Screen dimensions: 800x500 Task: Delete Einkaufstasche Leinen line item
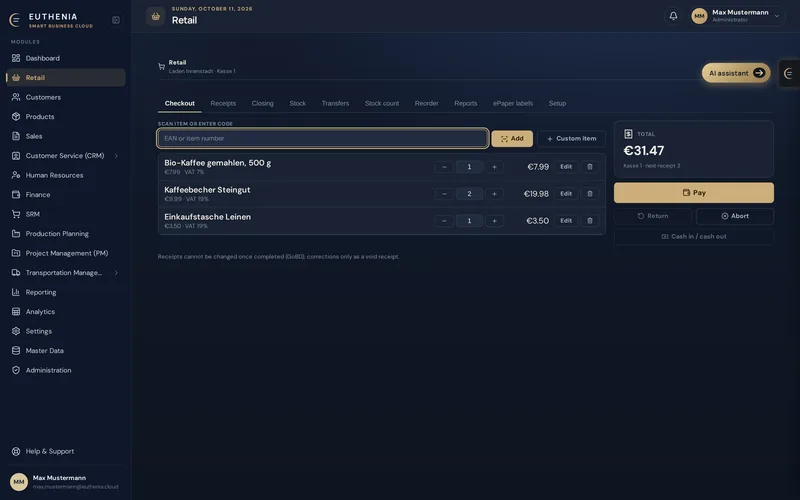click(590, 221)
